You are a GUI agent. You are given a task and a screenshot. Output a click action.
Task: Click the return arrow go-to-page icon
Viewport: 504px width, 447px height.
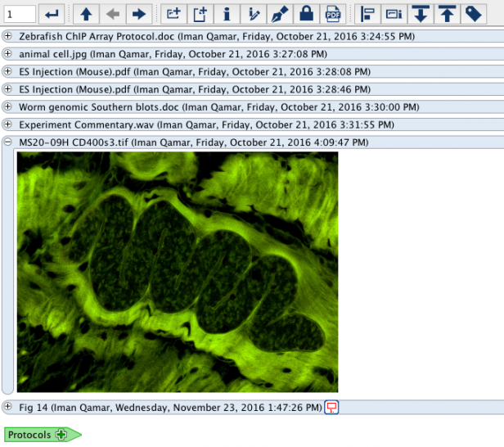coord(52,14)
